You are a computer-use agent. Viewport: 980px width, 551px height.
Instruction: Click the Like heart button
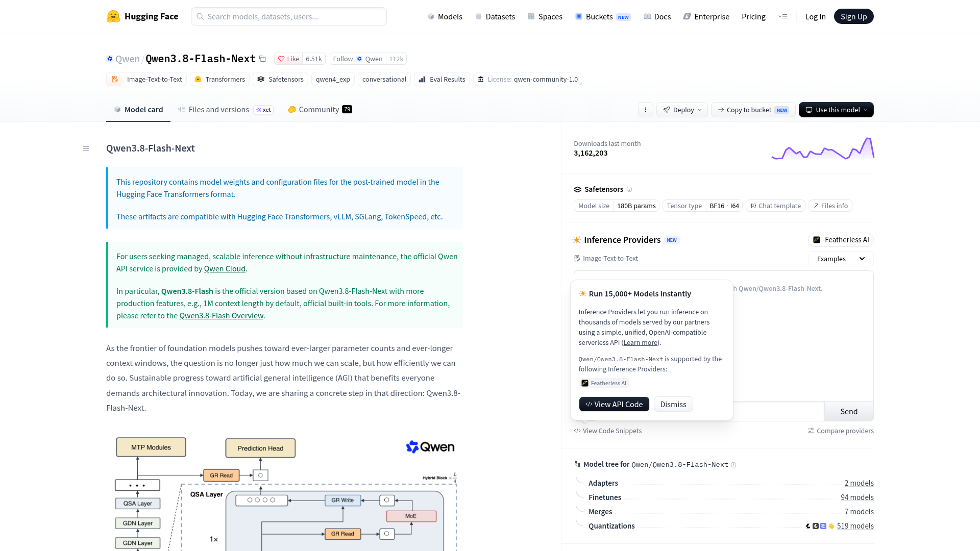288,59
